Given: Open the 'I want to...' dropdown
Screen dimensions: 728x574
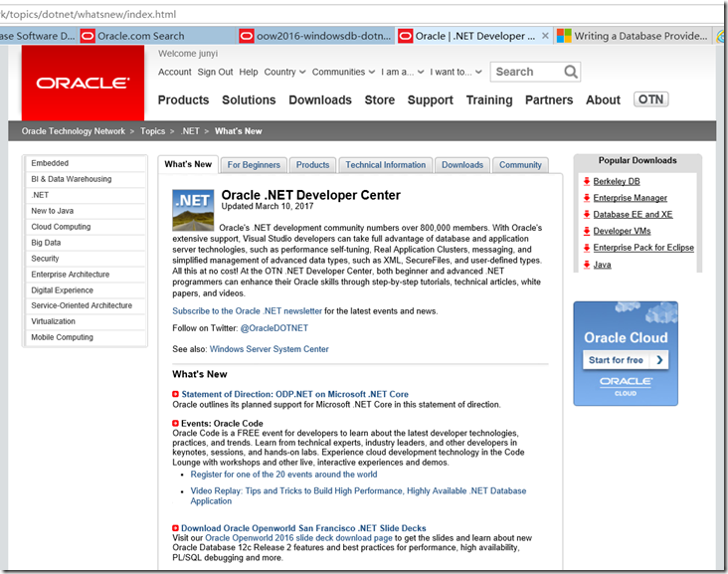Looking at the screenshot, I should coord(455,72).
